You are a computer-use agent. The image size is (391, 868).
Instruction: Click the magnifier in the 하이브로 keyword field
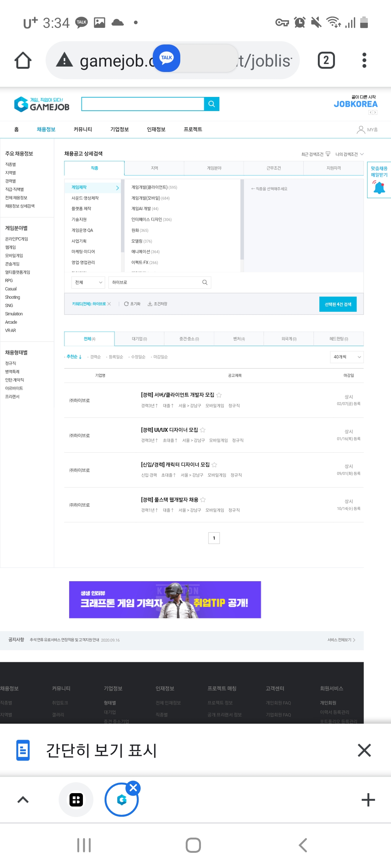[x=205, y=282]
